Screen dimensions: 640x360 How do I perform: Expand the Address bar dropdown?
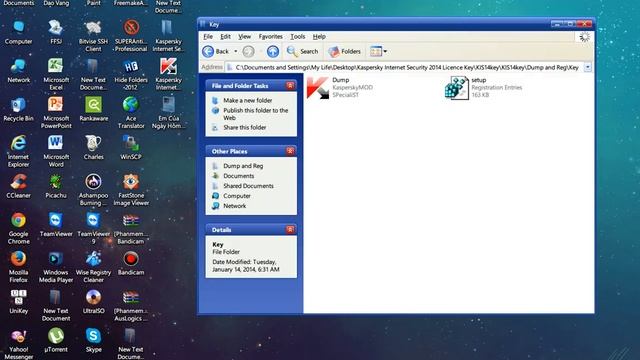[588, 67]
